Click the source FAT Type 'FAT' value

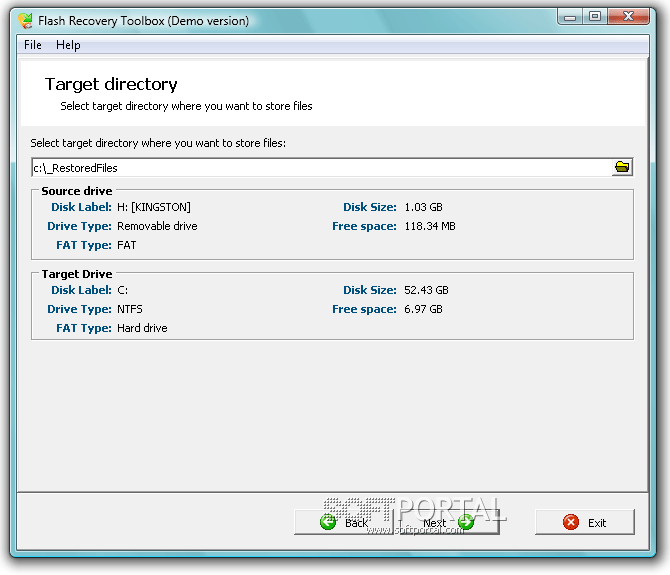(126, 245)
